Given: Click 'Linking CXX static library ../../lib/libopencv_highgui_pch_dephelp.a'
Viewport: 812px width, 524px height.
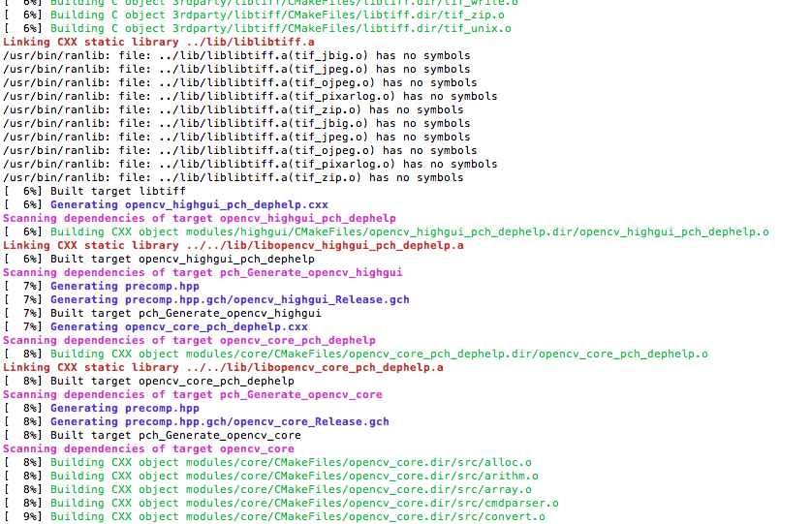Looking at the screenshot, I should 233,245.
